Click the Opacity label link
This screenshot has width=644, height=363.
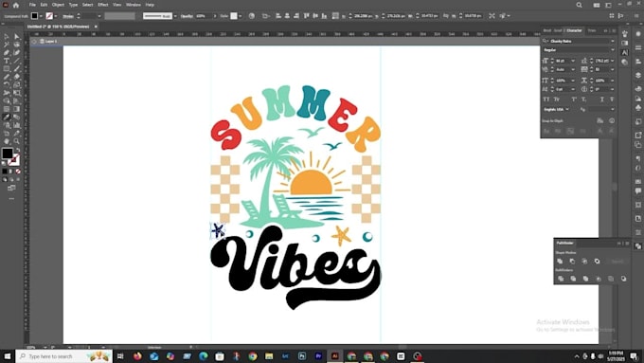[187, 16]
